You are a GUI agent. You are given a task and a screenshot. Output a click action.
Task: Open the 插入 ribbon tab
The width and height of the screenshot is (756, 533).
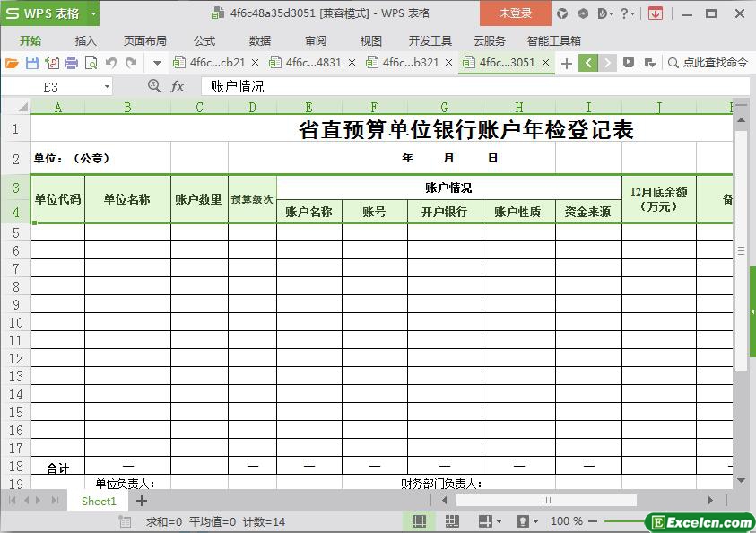click(85, 40)
